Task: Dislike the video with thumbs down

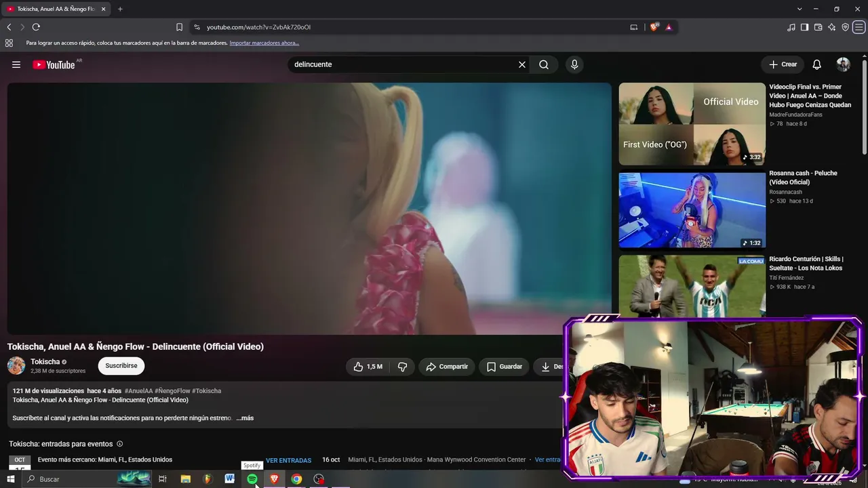Action: click(402, 367)
